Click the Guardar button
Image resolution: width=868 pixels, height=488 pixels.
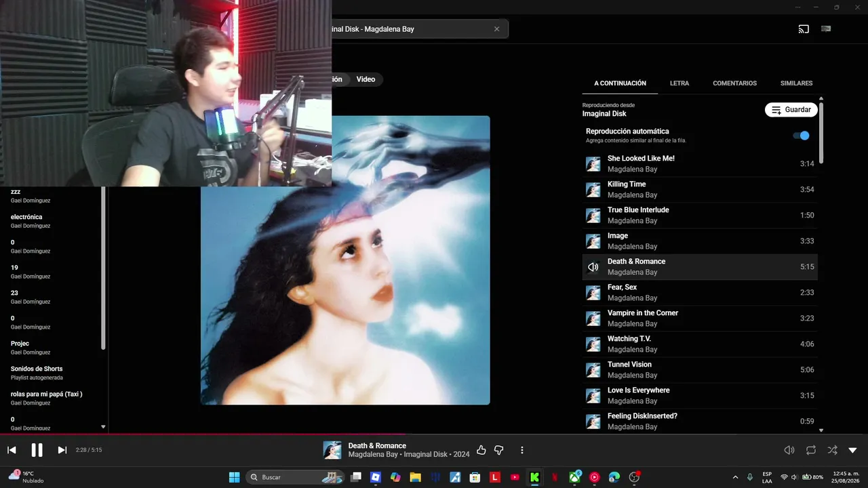791,110
